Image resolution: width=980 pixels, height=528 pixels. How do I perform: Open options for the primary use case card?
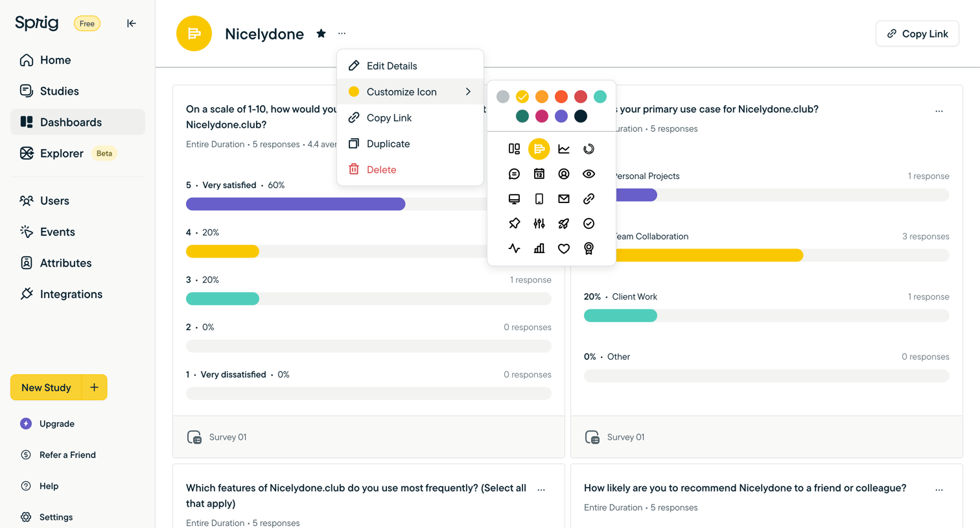(x=939, y=111)
